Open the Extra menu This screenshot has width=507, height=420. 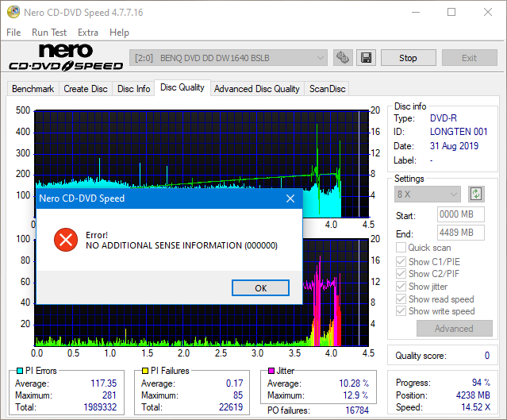[x=88, y=33]
